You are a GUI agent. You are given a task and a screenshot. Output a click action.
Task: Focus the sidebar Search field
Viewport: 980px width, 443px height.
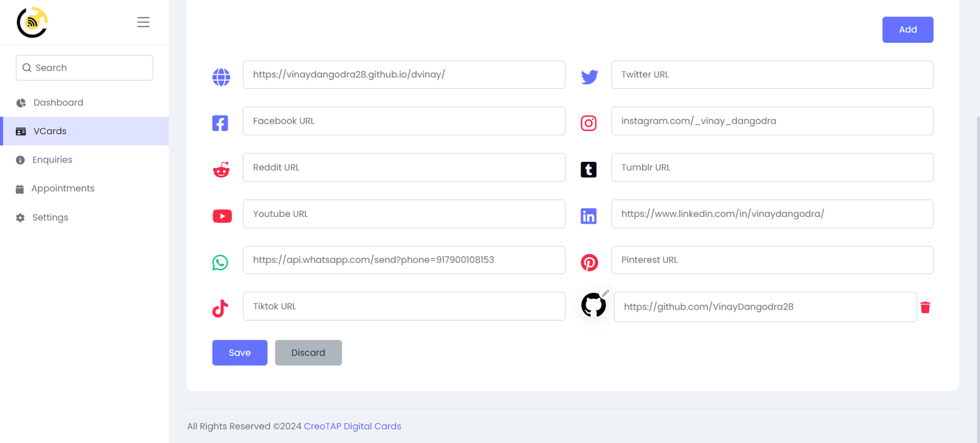85,68
